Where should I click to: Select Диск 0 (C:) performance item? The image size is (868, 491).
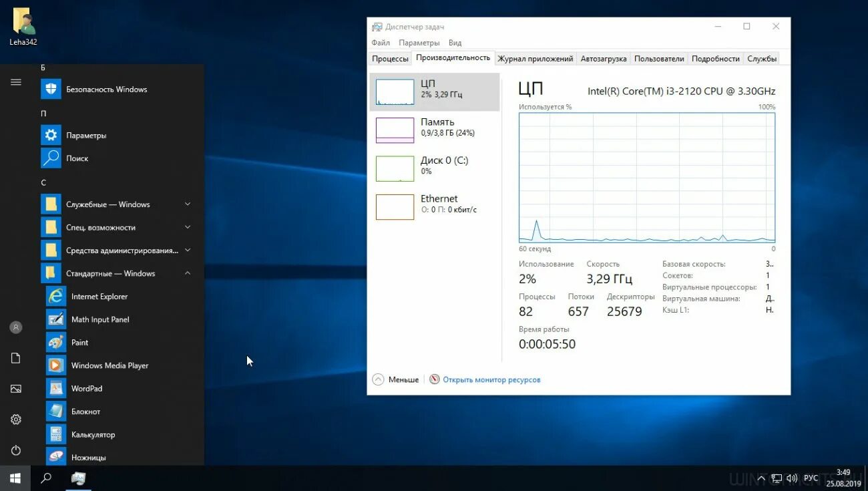(435, 168)
